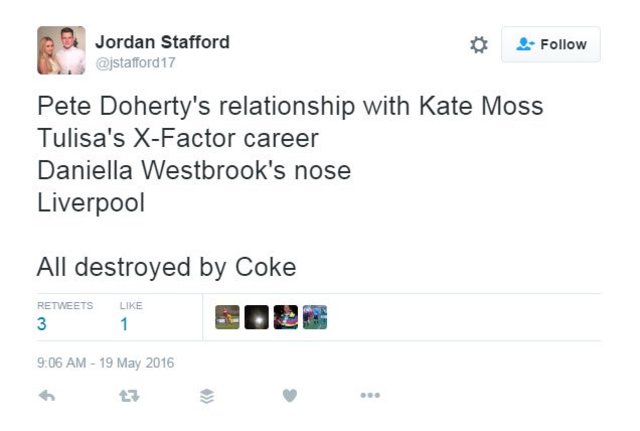Screen dimensions: 640x431
Task: View the 3 retweets count
Action: [x=42, y=324]
